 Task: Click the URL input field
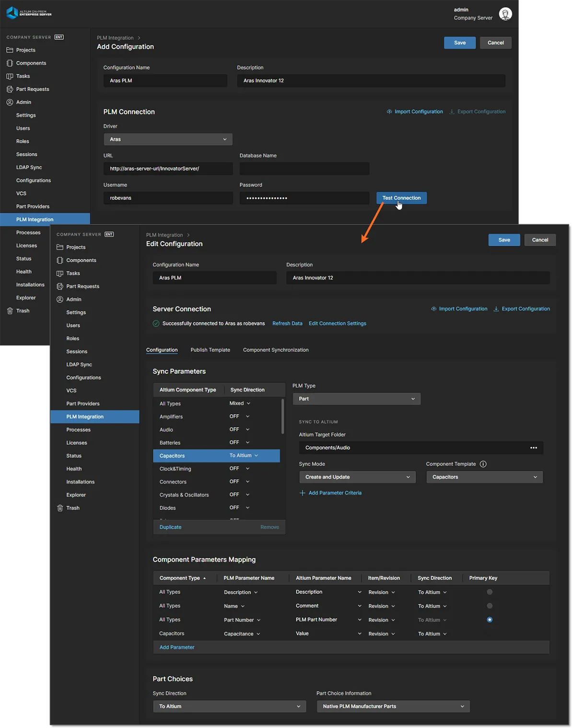click(168, 169)
